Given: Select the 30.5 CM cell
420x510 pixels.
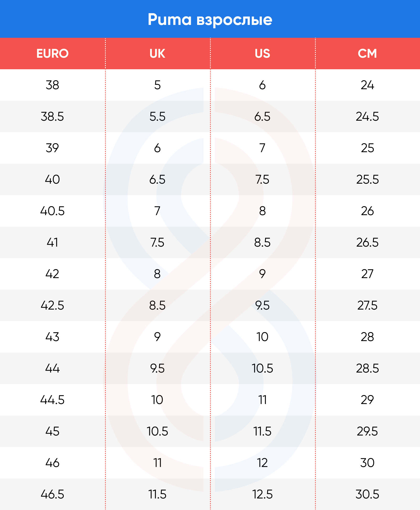Looking at the screenshot, I should click(367, 494).
